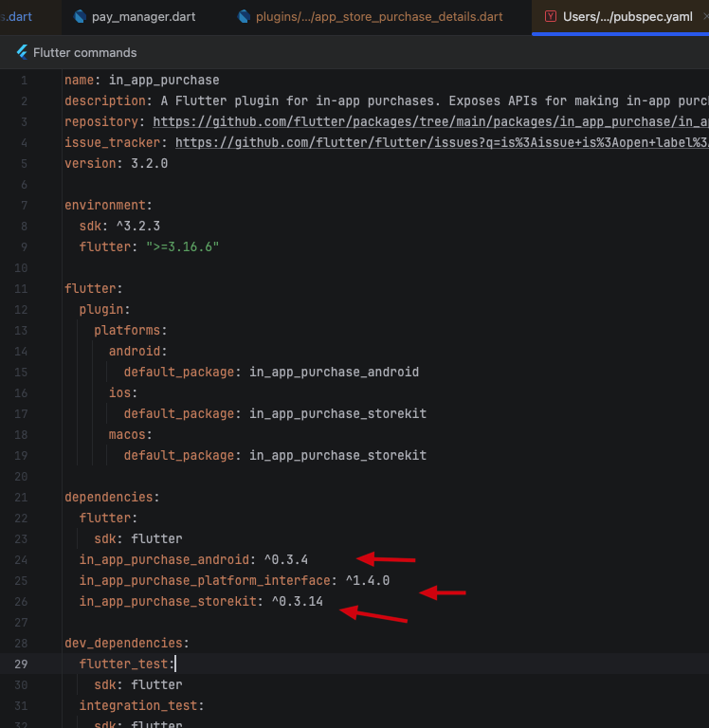Click the Dart icon on app_store_purchase_details tab
Image resolution: width=709 pixels, height=728 pixels.
[x=244, y=17]
